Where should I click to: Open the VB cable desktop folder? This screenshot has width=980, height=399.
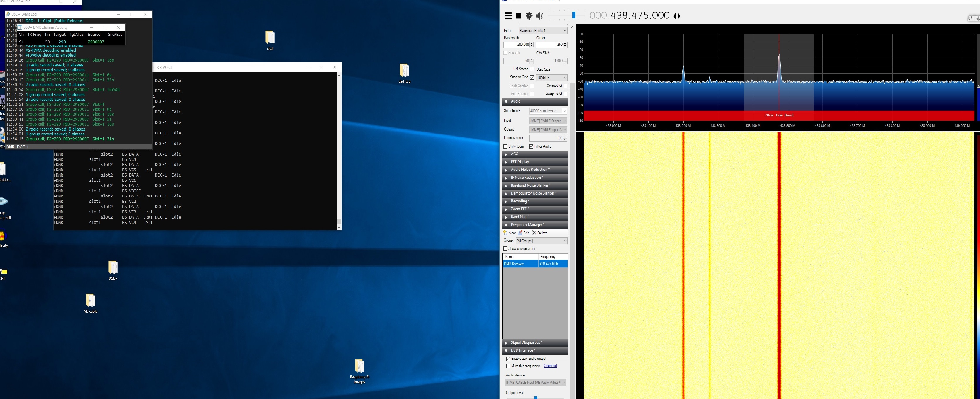click(91, 301)
